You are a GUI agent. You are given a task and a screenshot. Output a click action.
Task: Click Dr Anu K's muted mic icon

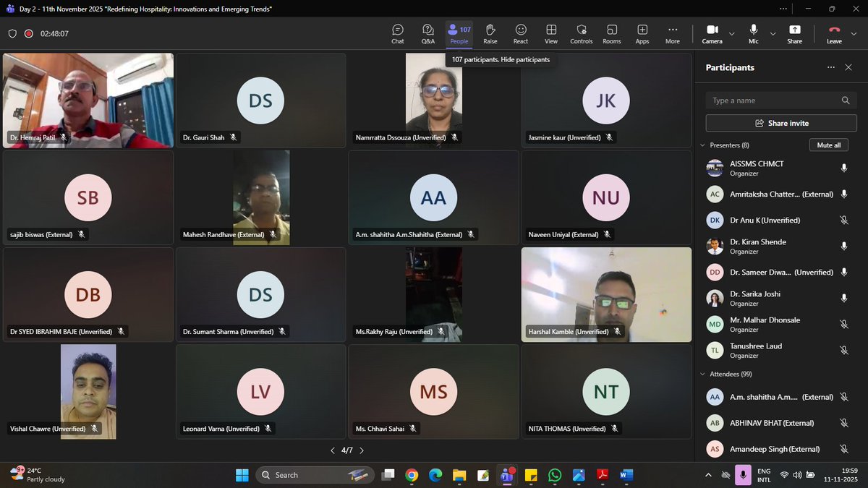[x=843, y=220]
